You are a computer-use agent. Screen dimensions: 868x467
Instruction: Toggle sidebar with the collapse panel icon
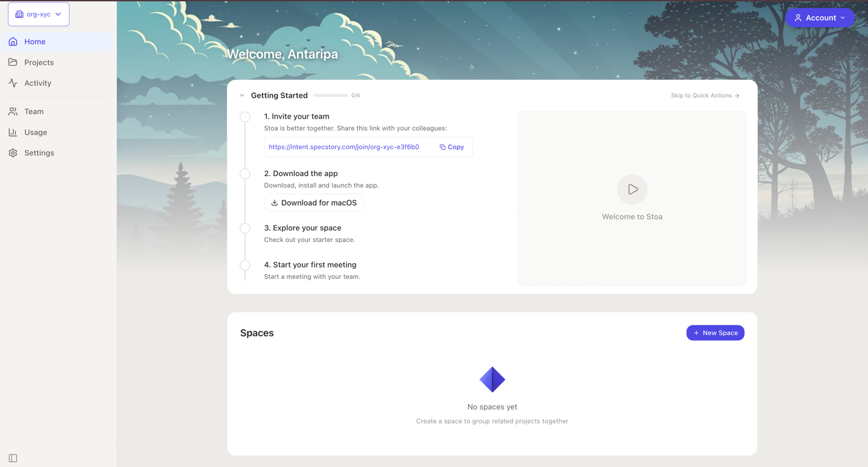[13, 458]
